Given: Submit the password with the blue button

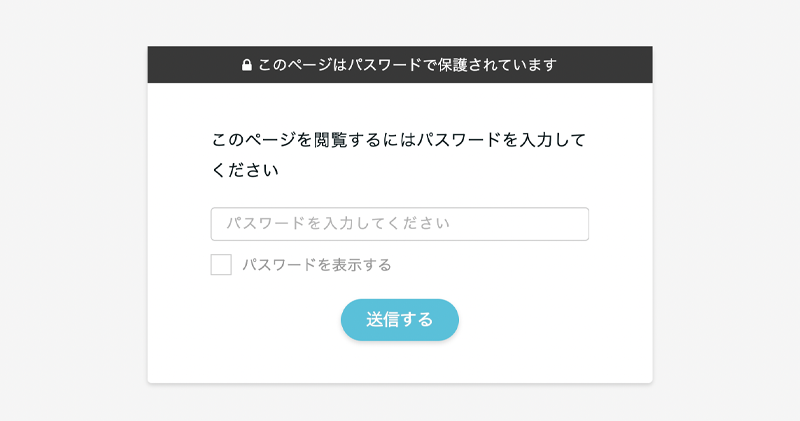Looking at the screenshot, I should coord(399,320).
